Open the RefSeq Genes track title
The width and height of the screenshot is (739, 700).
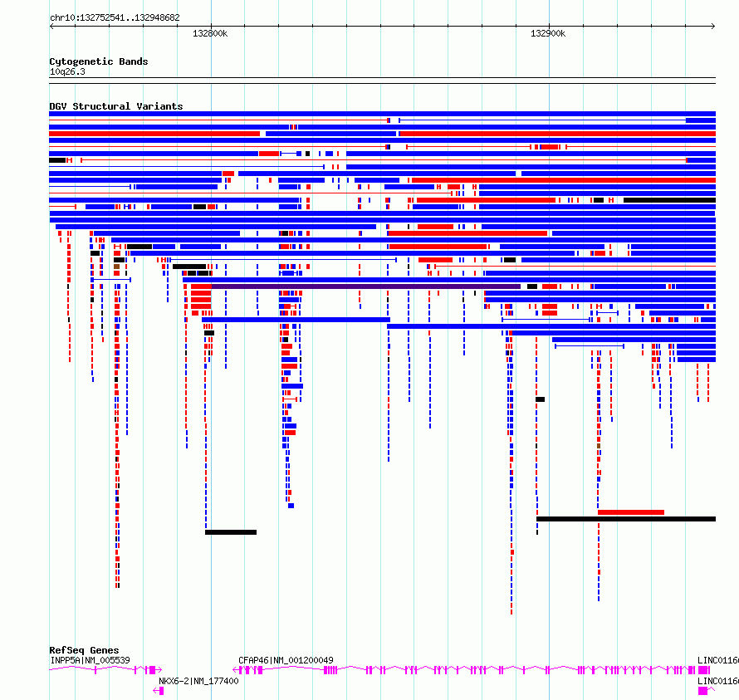84,650
